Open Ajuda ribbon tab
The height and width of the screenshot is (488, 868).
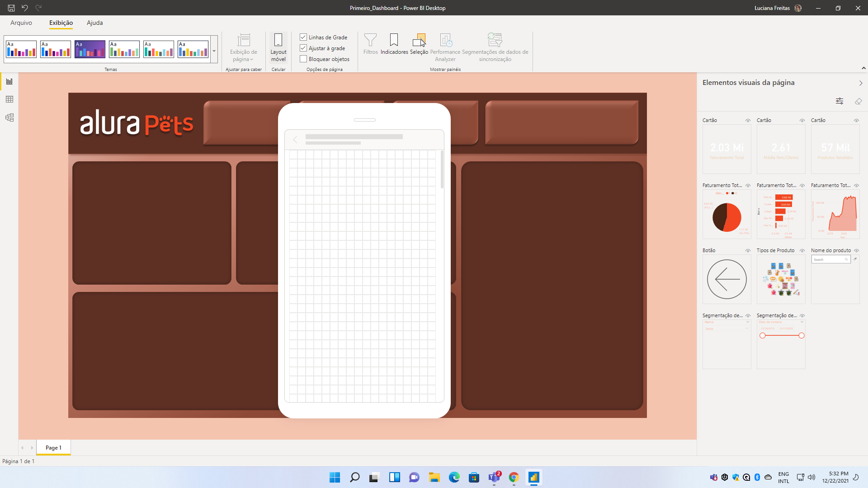95,23
